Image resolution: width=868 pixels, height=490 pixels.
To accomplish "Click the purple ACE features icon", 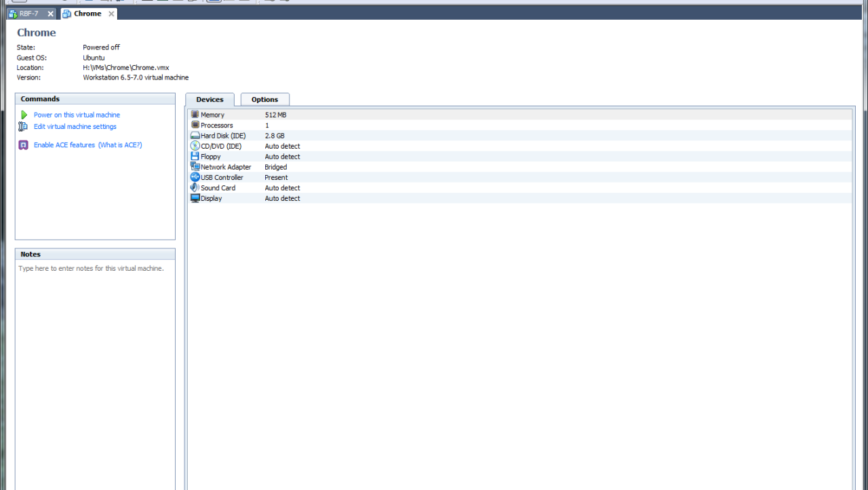I will point(24,145).
